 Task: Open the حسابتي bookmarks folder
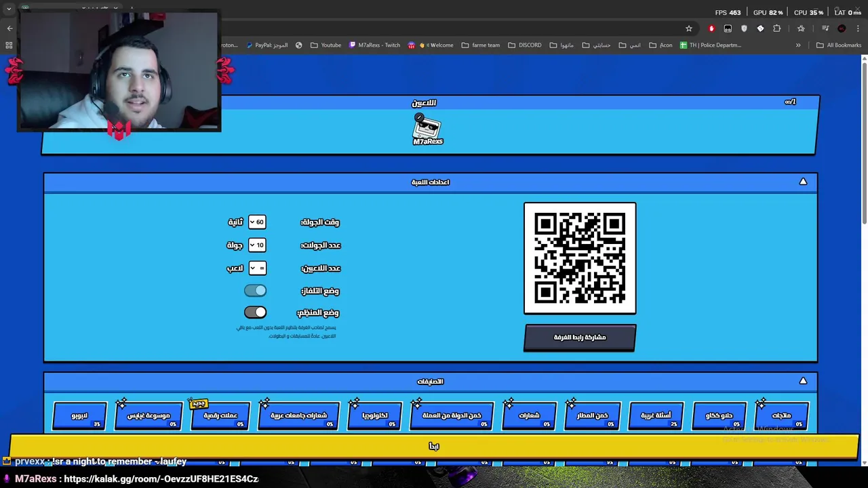point(596,45)
